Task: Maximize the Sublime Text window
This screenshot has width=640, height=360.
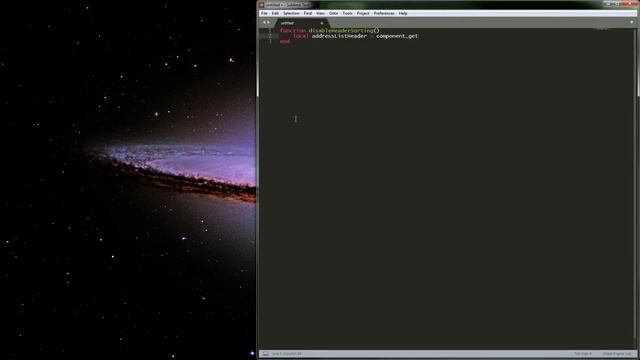Action: [x=617, y=4]
